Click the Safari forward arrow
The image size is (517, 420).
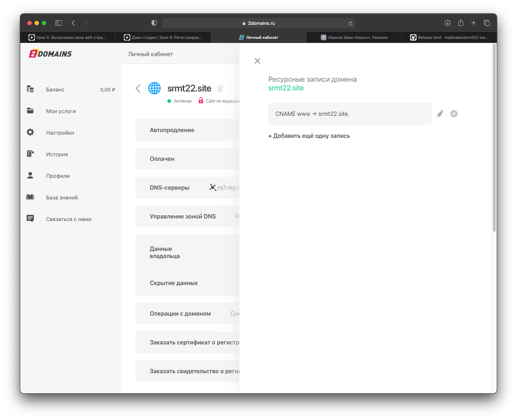click(85, 23)
